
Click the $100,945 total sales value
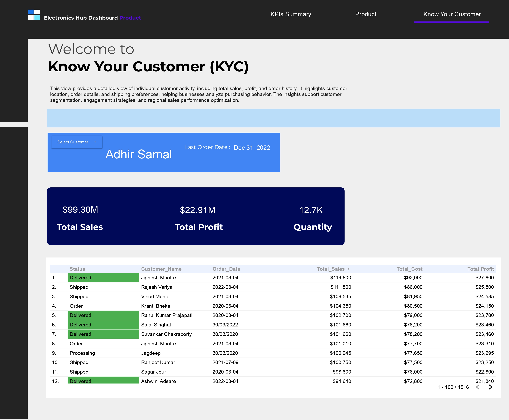pyautogui.click(x=340, y=353)
